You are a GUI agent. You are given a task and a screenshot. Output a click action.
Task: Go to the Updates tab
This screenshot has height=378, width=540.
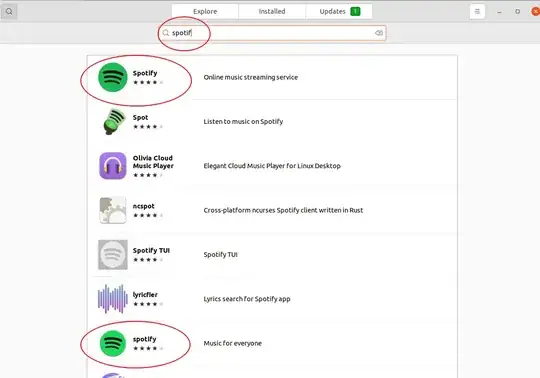(x=339, y=11)
